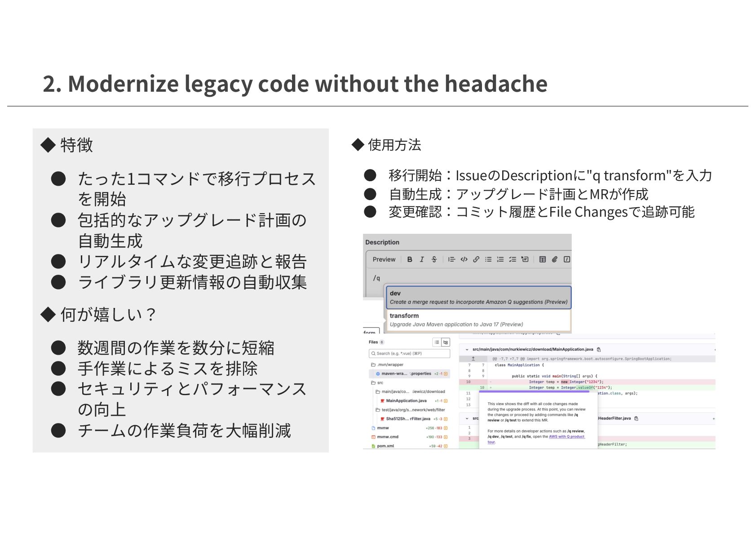Click removed diff line 10 with new Integer
The width and height of the screenshot is (756, 535).
(587, 382)
